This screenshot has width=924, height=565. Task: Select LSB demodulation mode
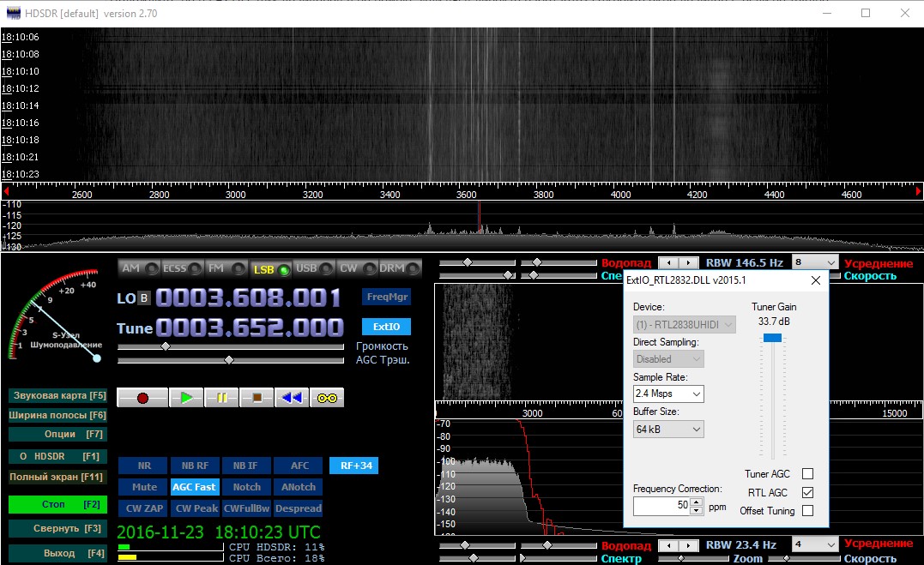[270, 268]
